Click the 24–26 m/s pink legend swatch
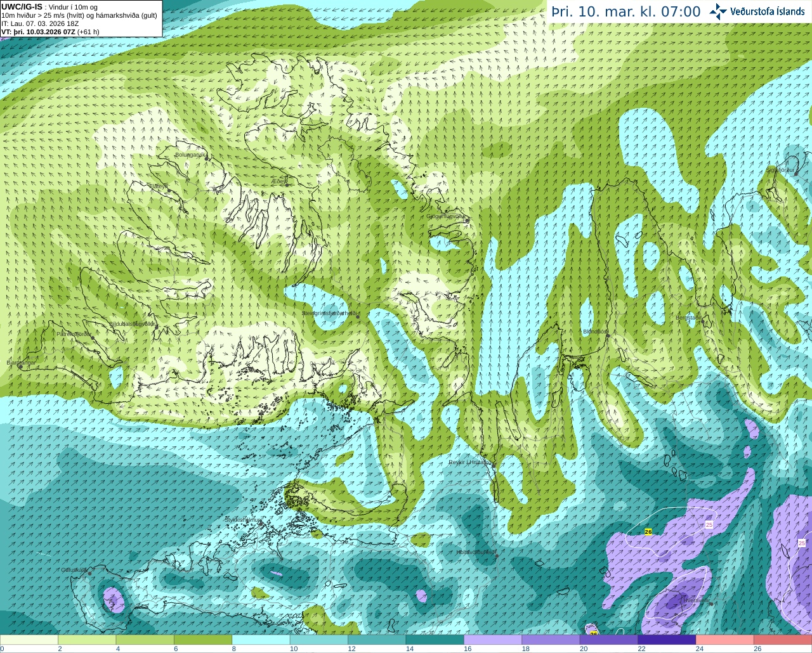812x653 pixels. [725, 640]
